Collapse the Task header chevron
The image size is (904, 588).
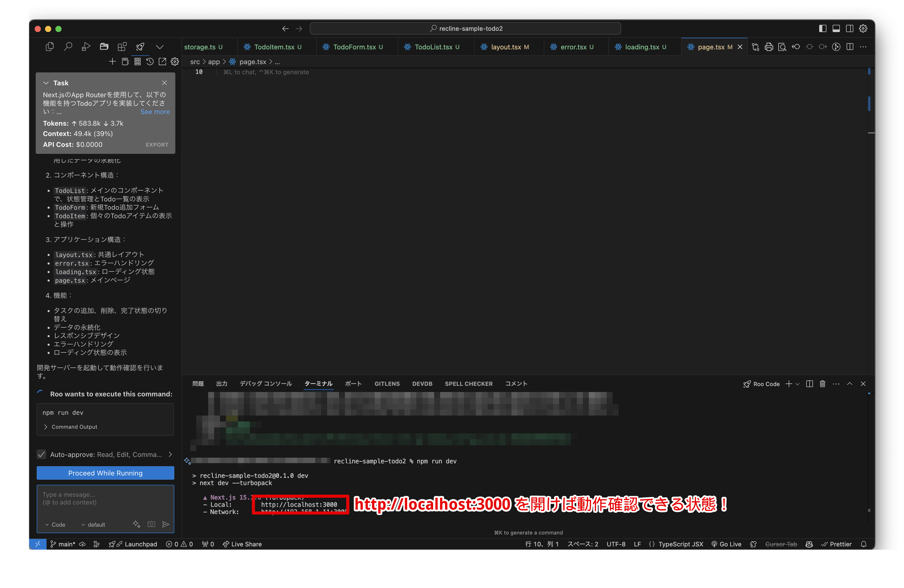[46, 83]
